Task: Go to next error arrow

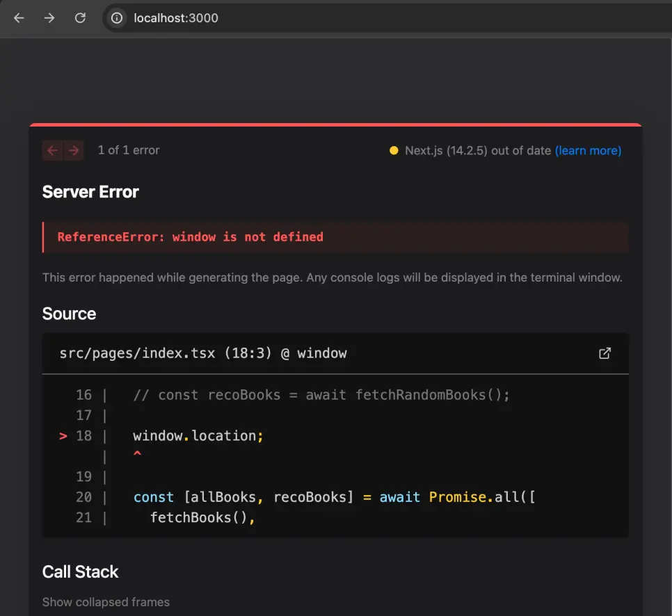Action: point(74,150)
